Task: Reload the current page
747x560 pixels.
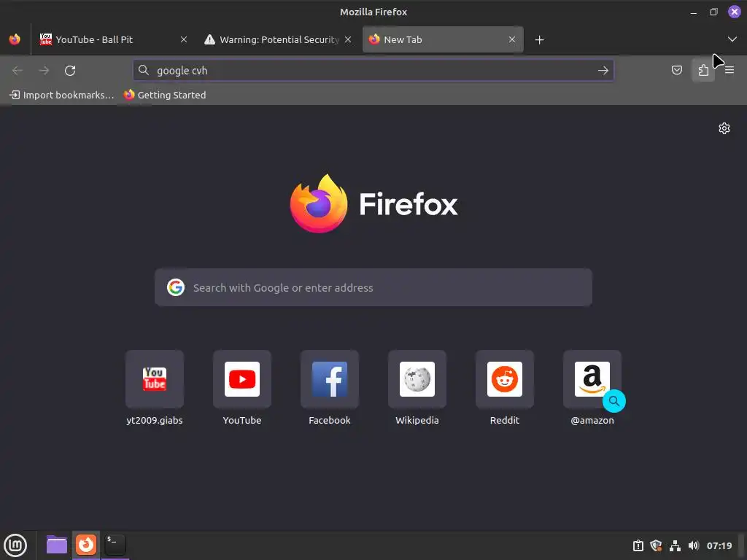Action: pyautogui.click(x=70, y=71)
